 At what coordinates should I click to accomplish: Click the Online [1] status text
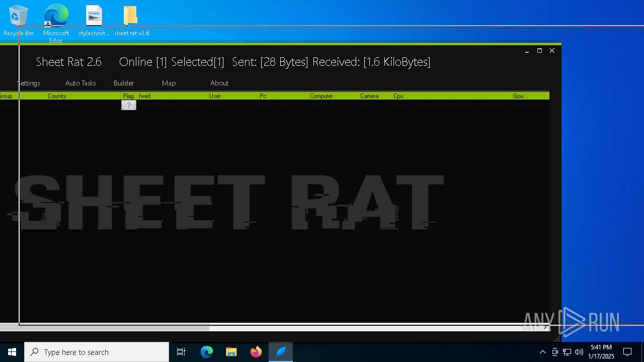[x=143, y=62]
